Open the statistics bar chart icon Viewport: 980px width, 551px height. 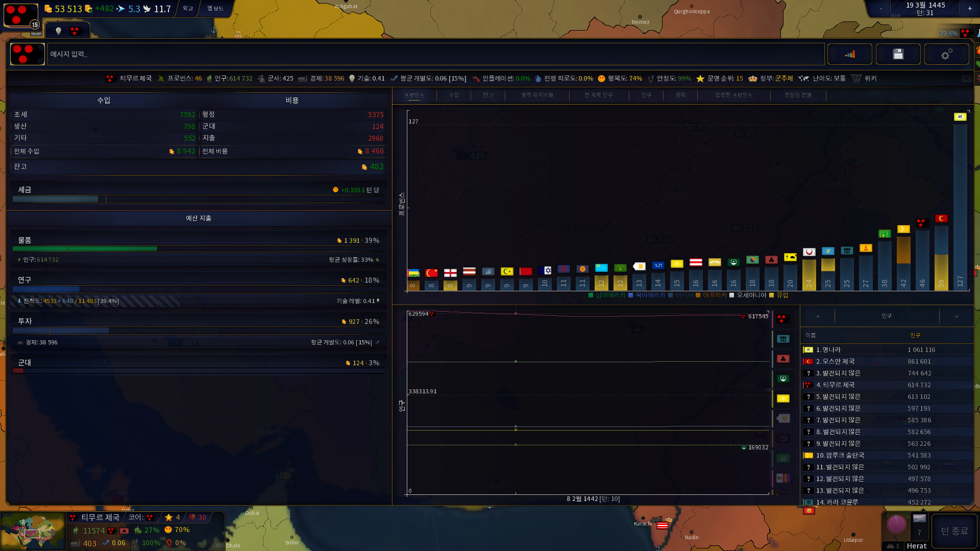pyautogui.click(x=849, y=54)
